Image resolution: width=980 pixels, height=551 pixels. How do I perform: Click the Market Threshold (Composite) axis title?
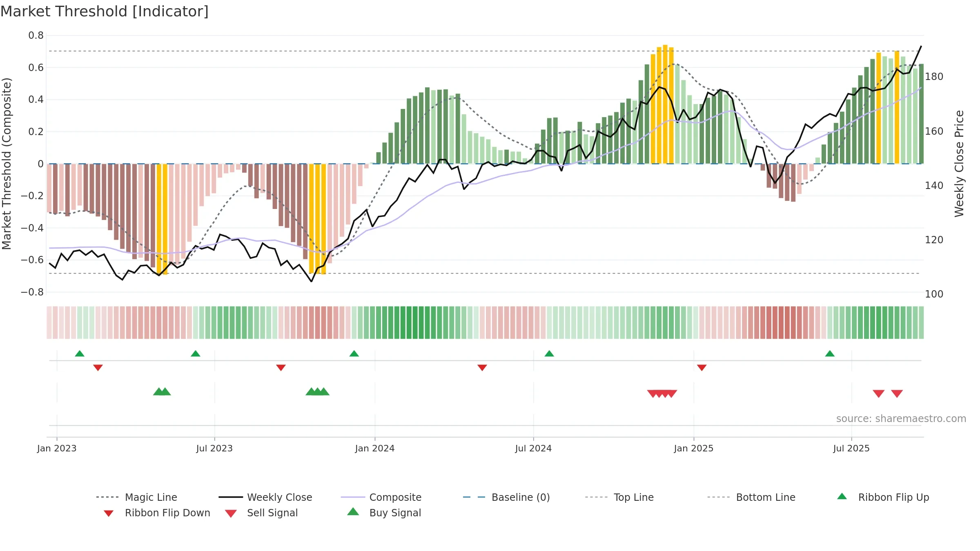(x=7, y=163)
